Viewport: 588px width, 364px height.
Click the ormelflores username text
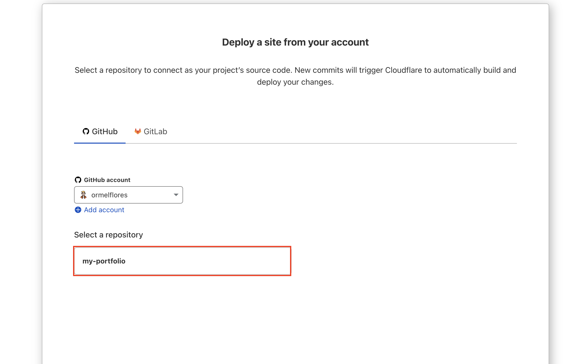click(109, 195)
